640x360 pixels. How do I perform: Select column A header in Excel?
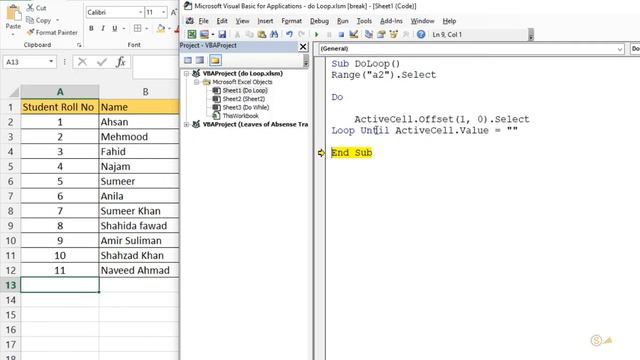coord(60,92)
